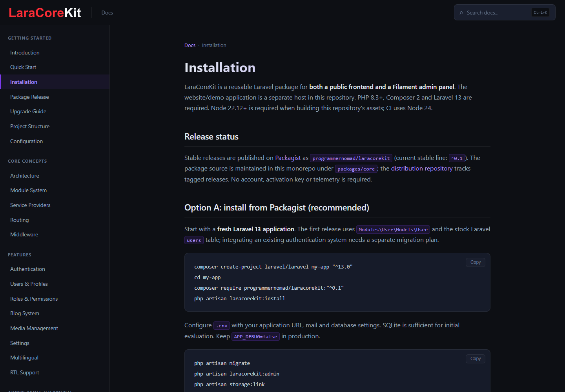
Task: Click the Release status heading
Action: click(211, 136)
